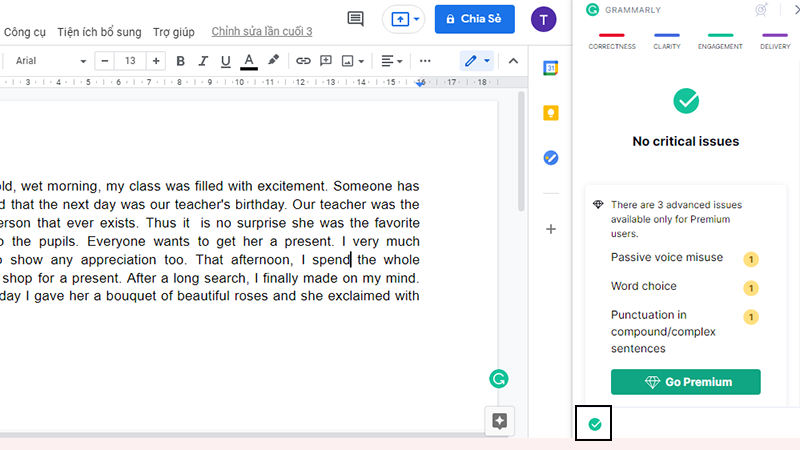Image resolution: width=800 pixels, height=450 pixels.
Task: Click the blue Chia Sẻ share button
Action: coord(474,19)
